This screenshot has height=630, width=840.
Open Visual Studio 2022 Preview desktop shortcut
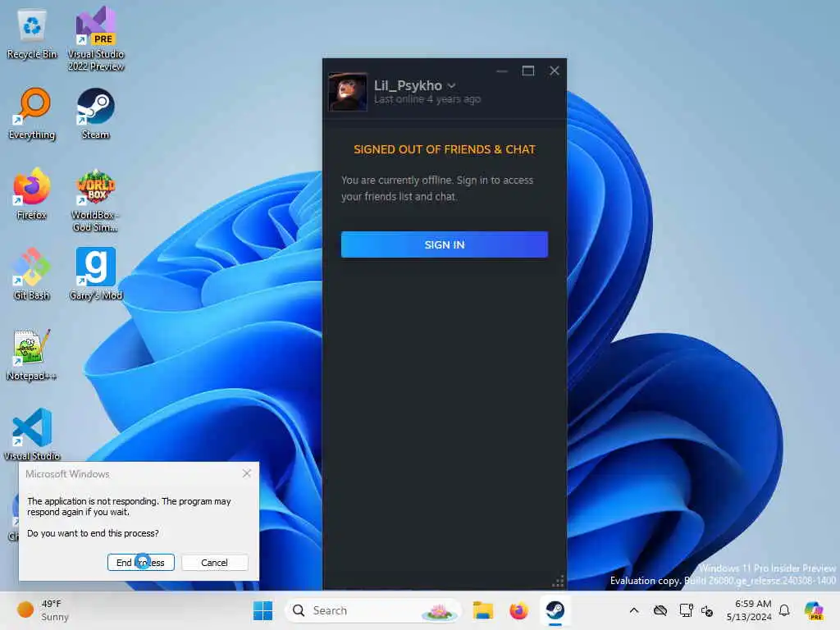(96, 39)
